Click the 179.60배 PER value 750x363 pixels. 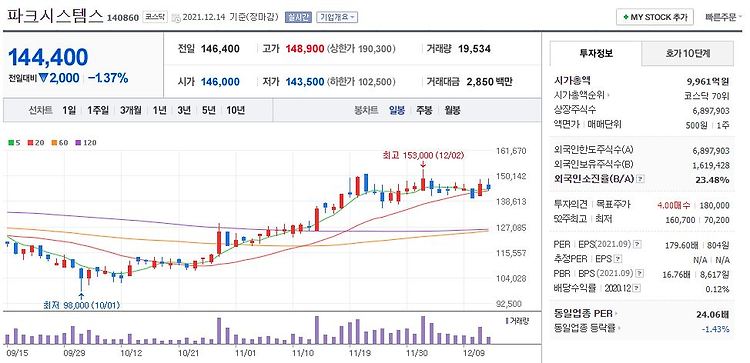(681, 245)
